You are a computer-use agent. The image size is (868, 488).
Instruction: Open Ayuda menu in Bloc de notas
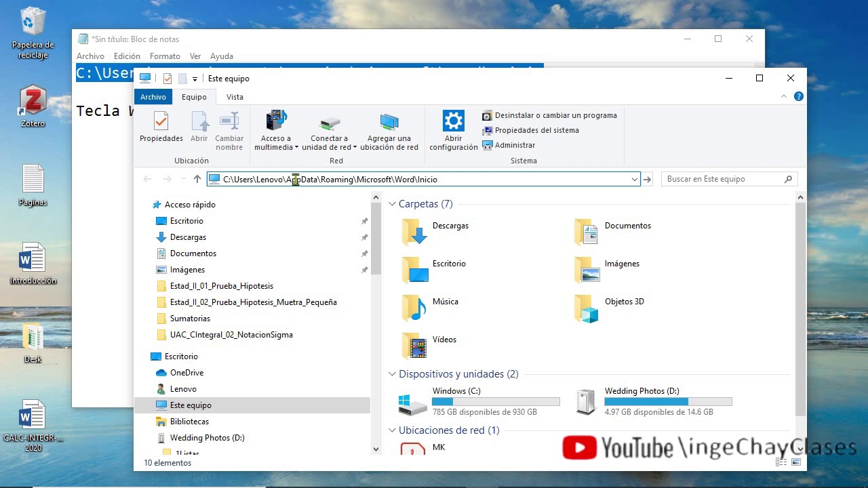pos(222,56)
